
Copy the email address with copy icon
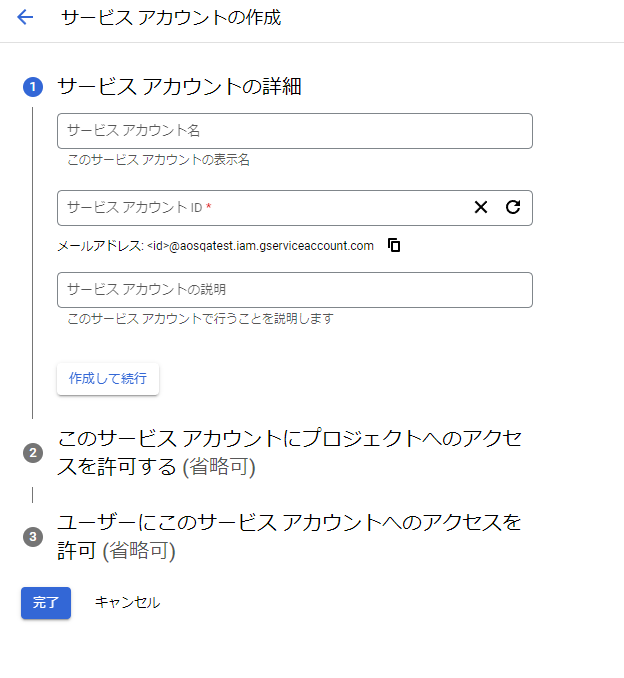point(394,245)
